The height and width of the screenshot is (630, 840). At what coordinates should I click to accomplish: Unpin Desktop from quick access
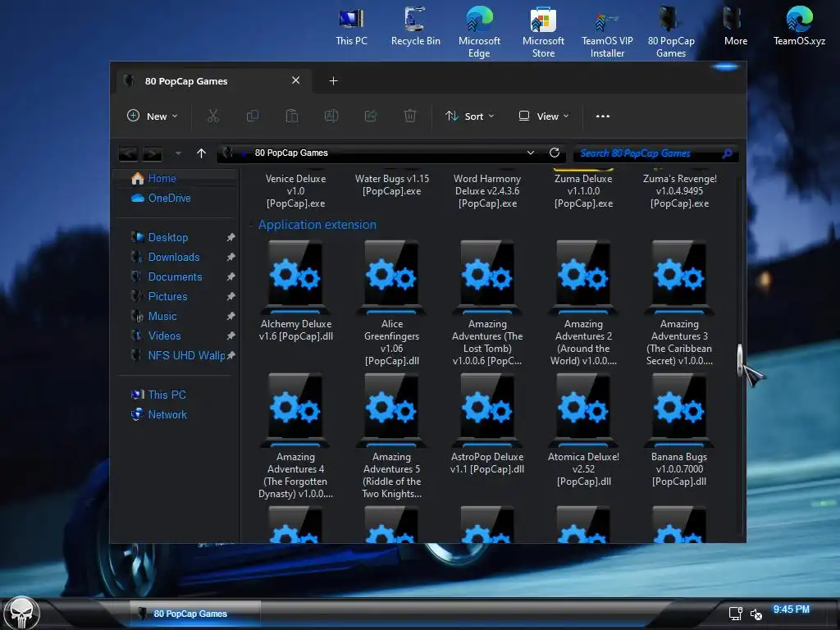click(x=231, y=237)
